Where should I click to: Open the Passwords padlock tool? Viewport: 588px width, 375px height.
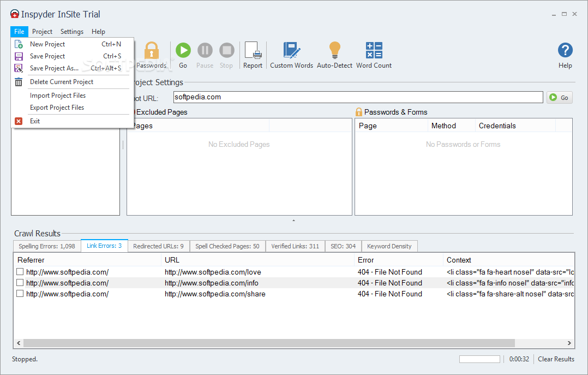(x=152, y=56)
